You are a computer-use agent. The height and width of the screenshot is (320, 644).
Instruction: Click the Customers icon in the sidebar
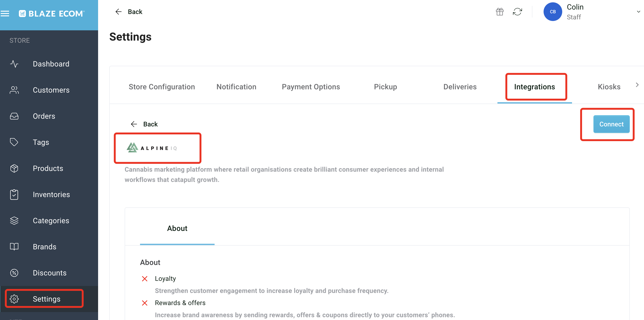[14, 90]
